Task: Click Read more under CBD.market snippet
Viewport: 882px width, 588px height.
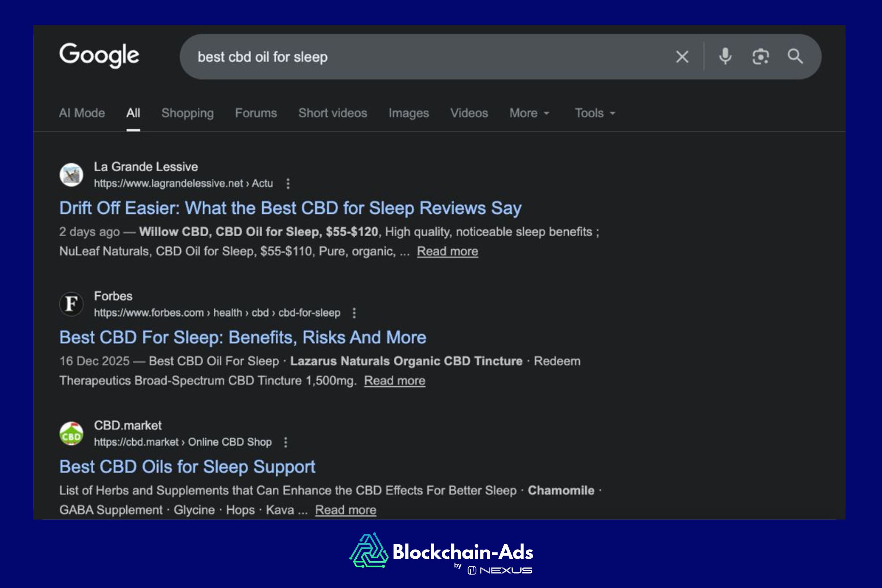Action: point(345,510)
